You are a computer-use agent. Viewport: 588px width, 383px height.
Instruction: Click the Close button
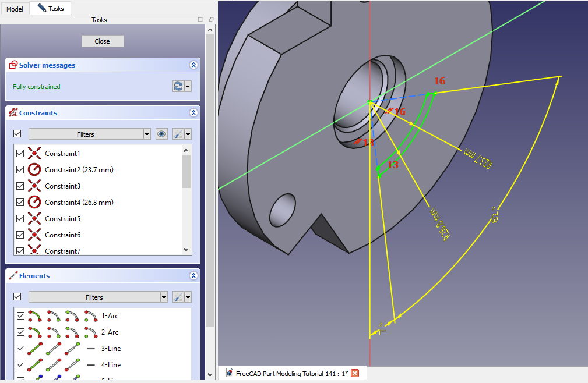(x=103, y=41)
